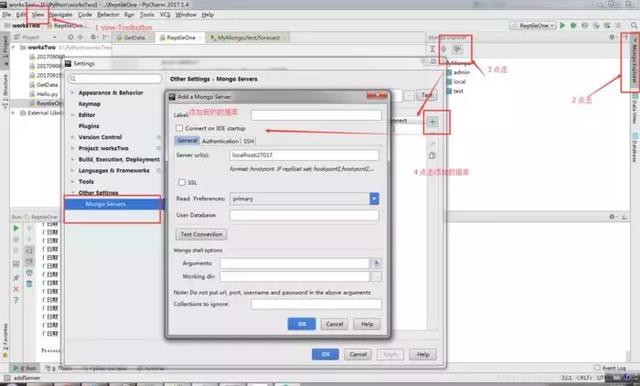Click the trash icon in Run panel
Image resolution: width=640 pixels, height=386 pixels.
tap(29, 284)
